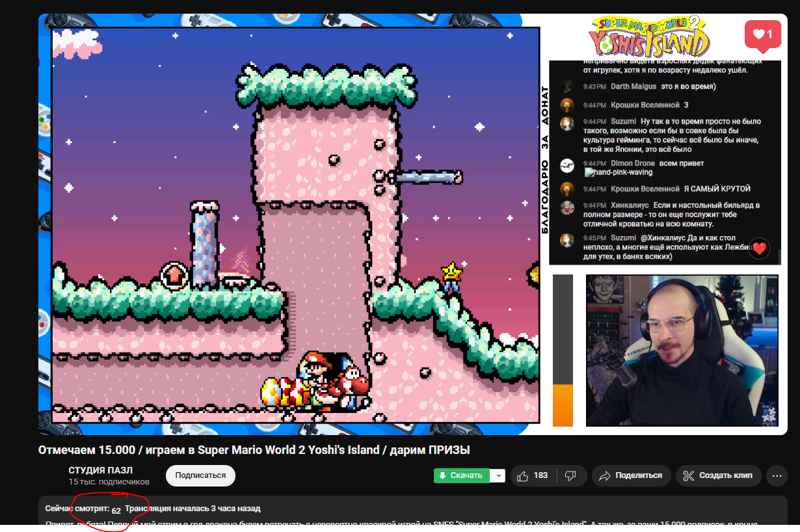Click the "15 тыс. подписчиков" subscriber count

109,482
